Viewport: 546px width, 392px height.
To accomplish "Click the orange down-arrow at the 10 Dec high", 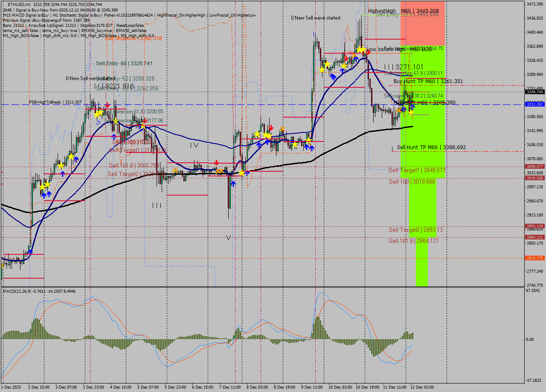I will point(354,55).
